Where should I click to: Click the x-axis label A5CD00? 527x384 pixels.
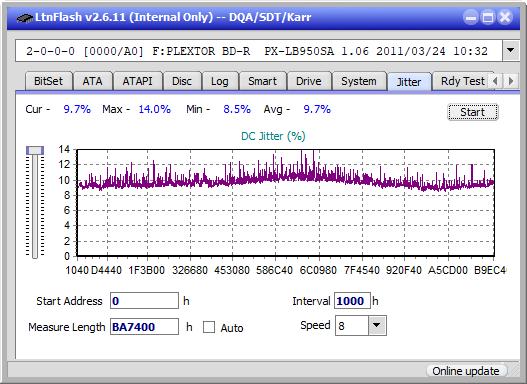[448, 270]
